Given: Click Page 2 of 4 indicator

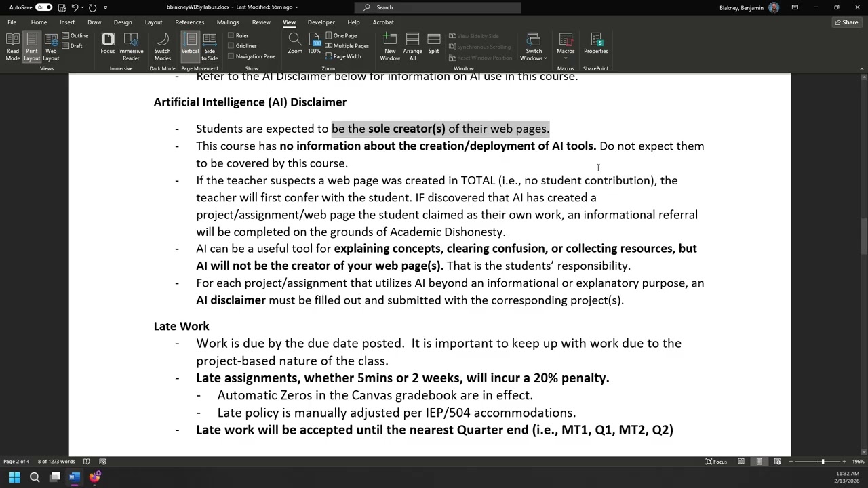Looking at the screenshot, I should (16, 462).
